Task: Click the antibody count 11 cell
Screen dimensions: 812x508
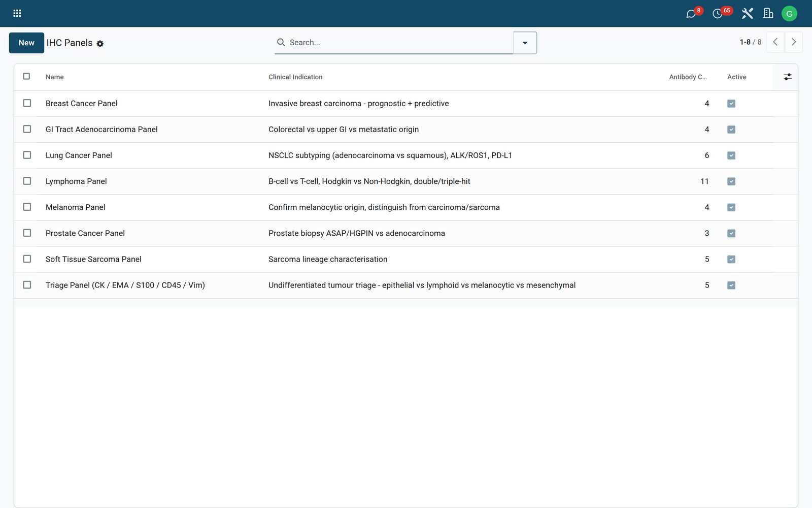Action: point(704,181)
